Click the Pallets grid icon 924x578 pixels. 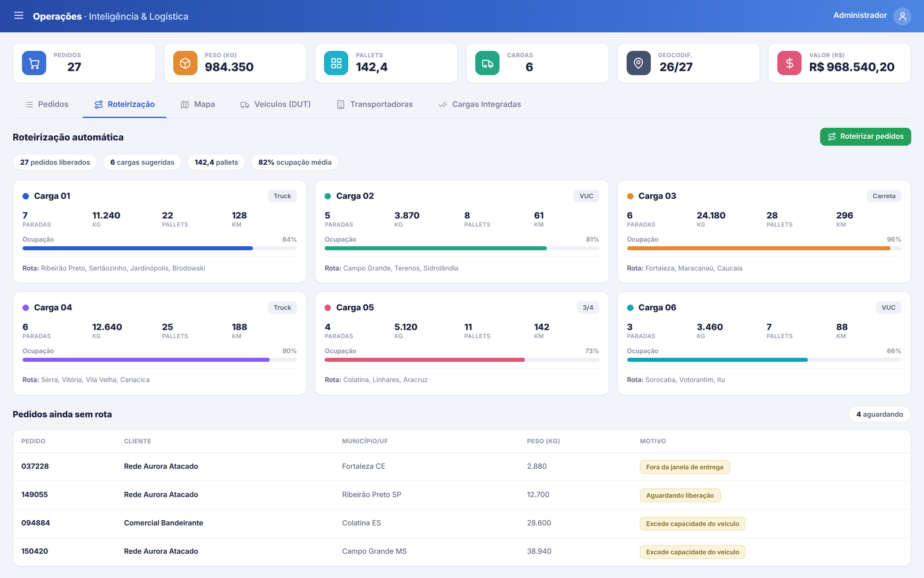pyautogui.click(x=336, y=63)
